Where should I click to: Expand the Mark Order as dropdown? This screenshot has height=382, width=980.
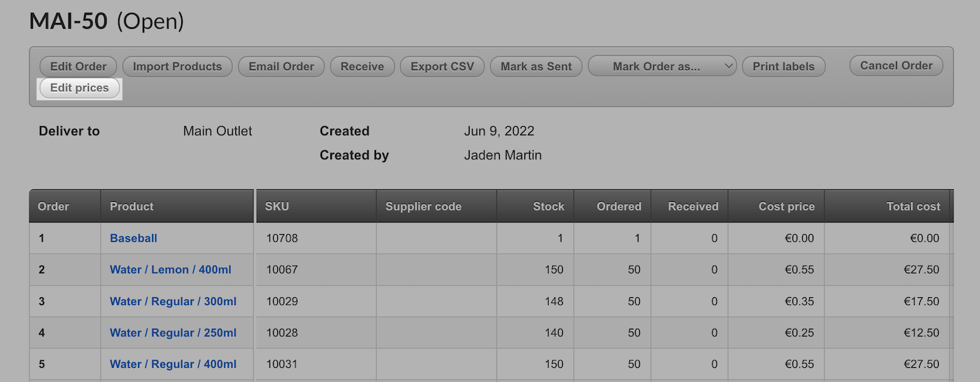[x=662, y=67]
